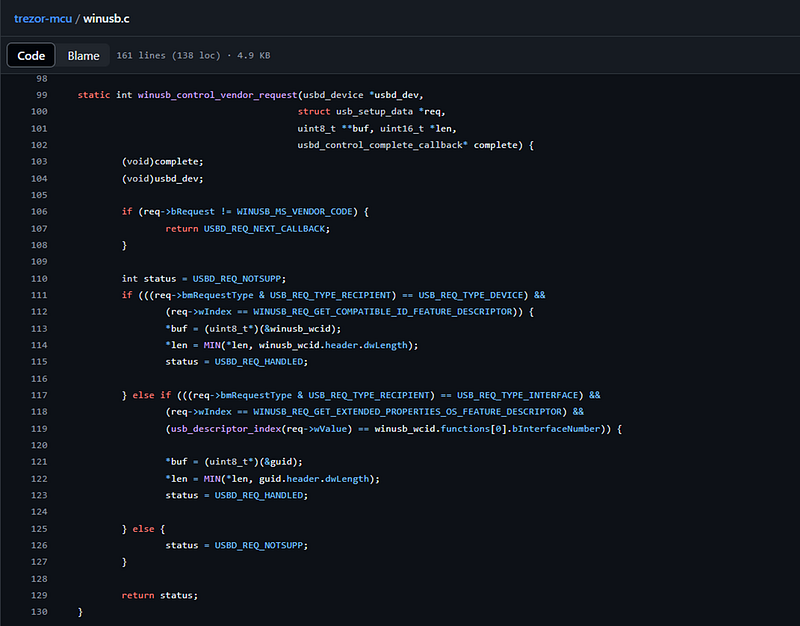
Task: Select line number 110
Action: tap(39, 279)
